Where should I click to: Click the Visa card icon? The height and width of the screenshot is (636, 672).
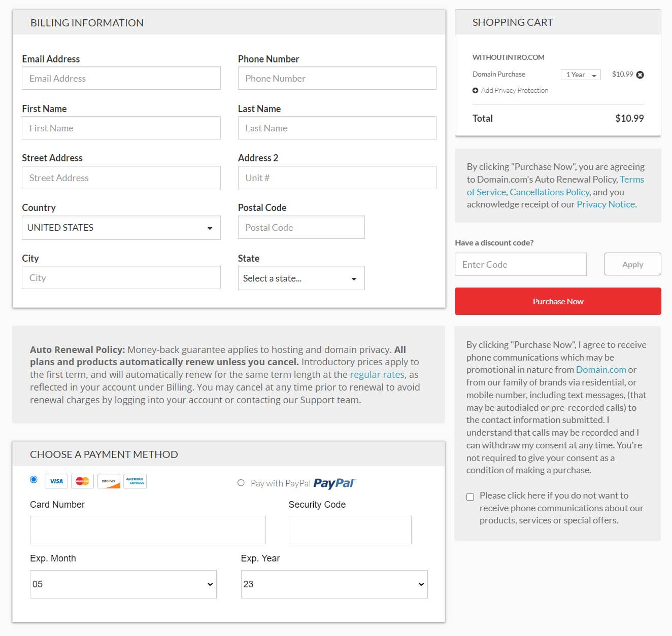(56, 481)
